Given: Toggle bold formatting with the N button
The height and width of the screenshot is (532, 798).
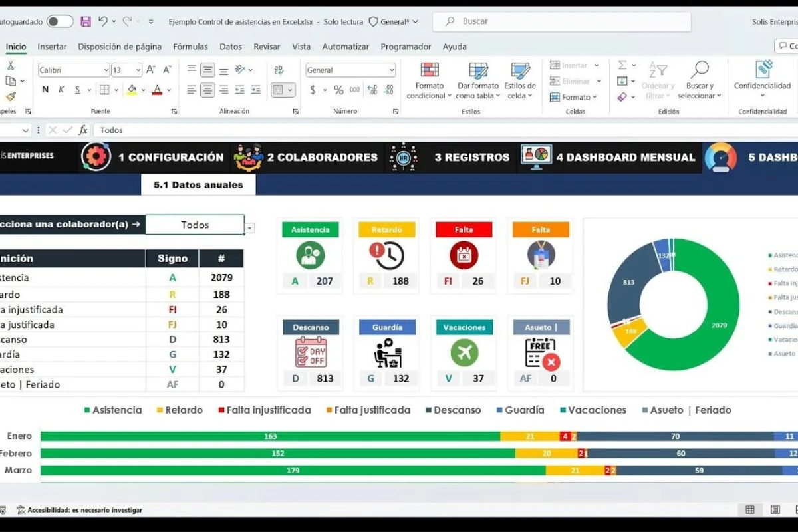Looking at the screenshot, I should pyautogui.click(x=45, y=90).
